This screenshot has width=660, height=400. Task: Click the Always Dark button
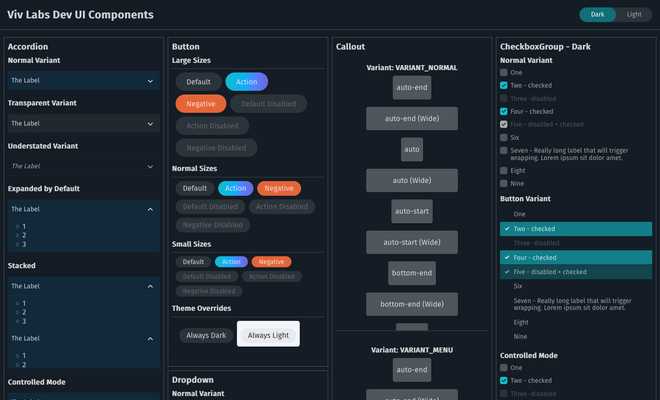coord(206,335)
